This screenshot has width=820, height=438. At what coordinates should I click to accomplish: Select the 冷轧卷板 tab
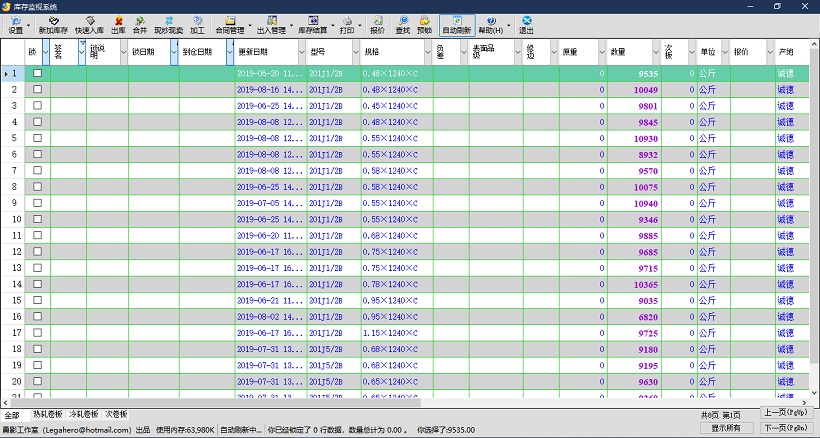84,414
